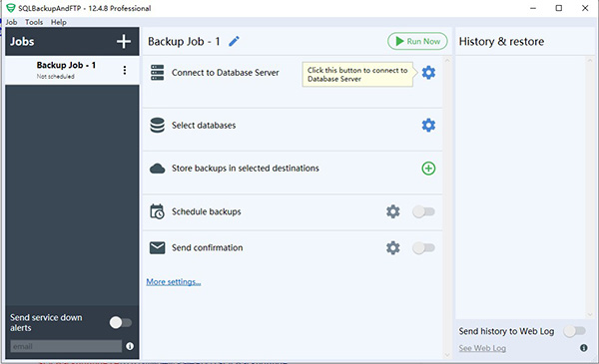The image size is (599, 364).
Task: Click the info icon next to the email field
Action: [x=130, y=346]
